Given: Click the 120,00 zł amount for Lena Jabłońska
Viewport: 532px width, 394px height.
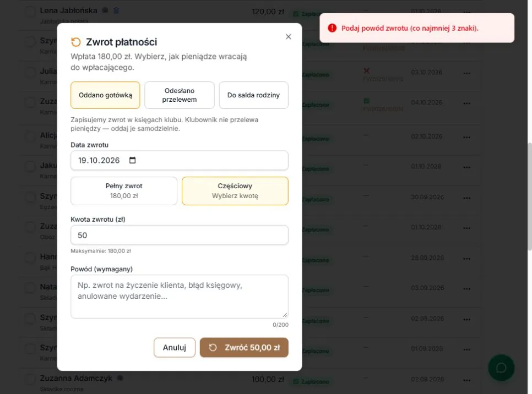Looking at the screenshot, I should point(268,12).
